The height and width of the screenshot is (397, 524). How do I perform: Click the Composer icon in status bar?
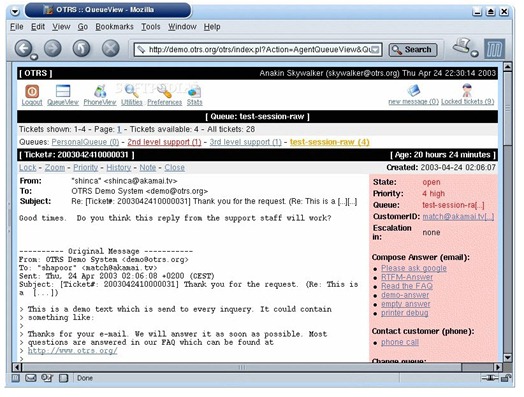point(47,378)
